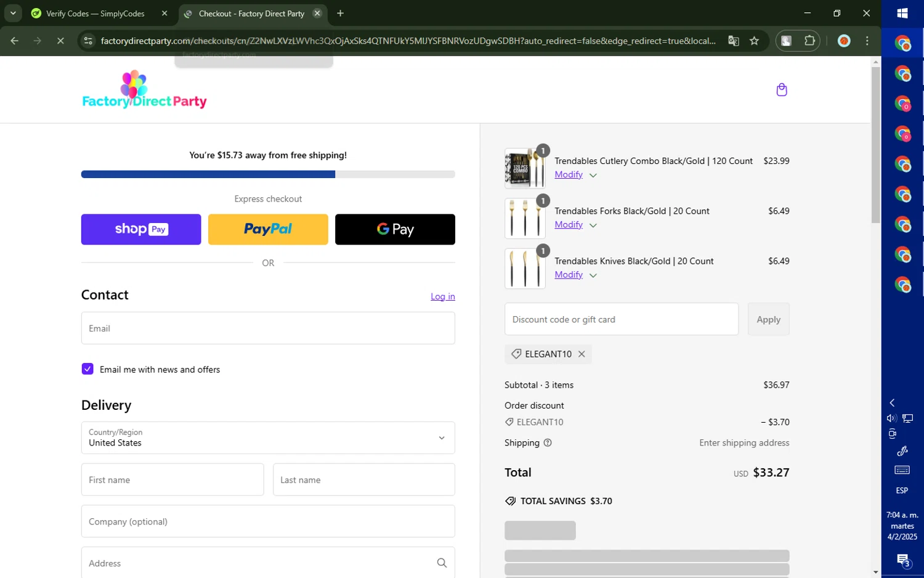Screen dimensions: 924x578
Task: Close the Checkout - Factory Direct Party tab
Action: (317, 13)
